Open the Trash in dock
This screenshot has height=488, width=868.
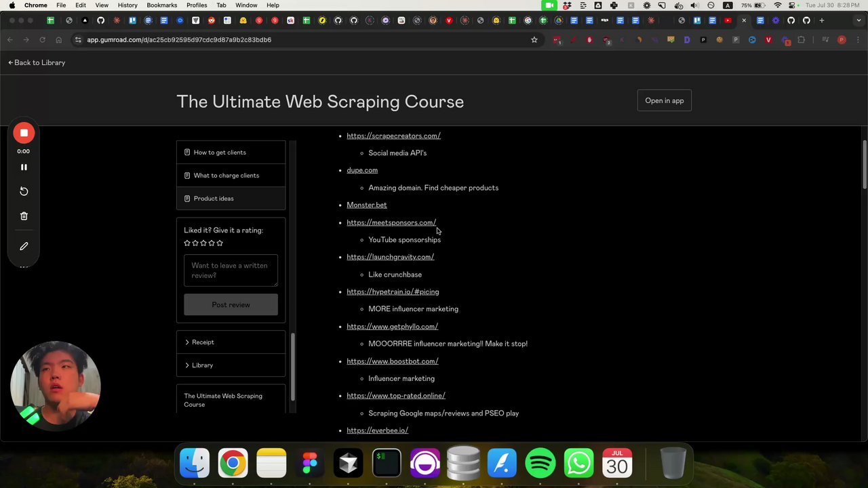tap(673, 464)
